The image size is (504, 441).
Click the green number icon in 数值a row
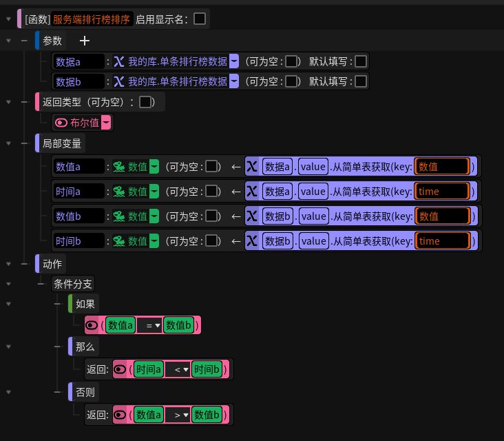[x=119, y=167]
